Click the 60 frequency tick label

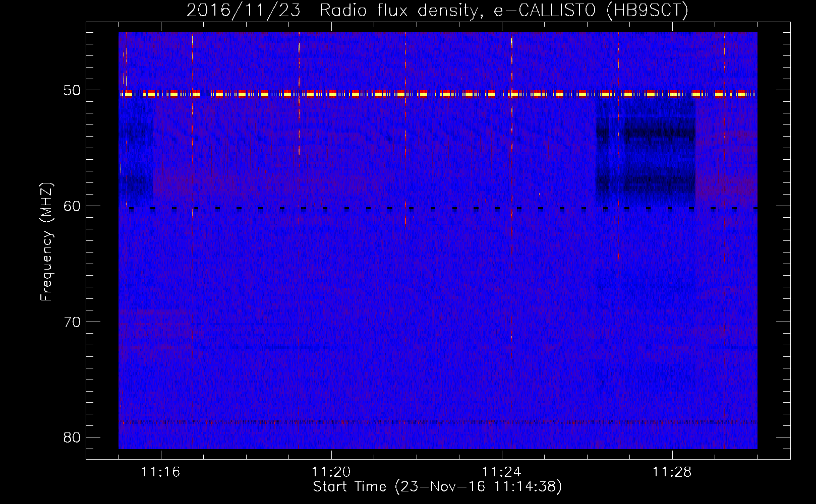click(x=72, y=206)
